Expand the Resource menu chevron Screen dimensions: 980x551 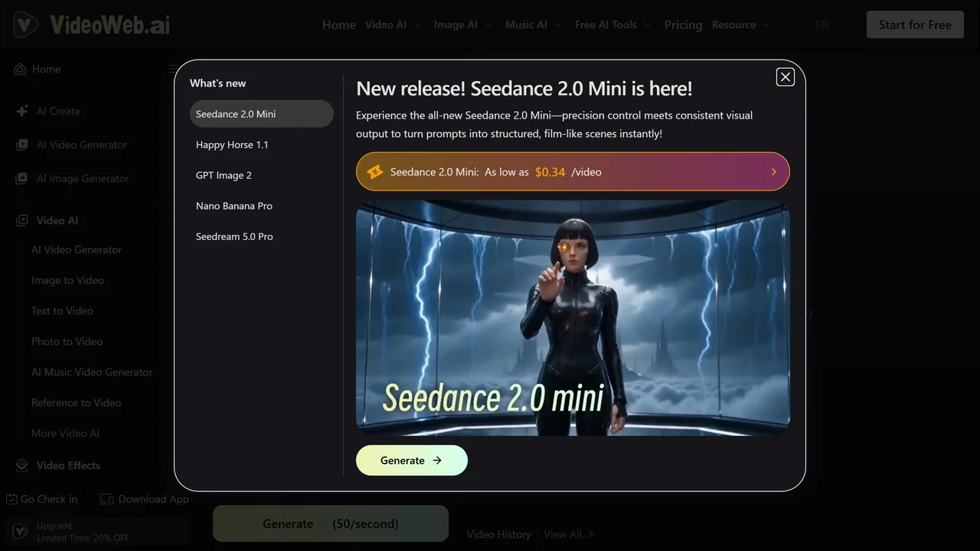click(766, 24)
